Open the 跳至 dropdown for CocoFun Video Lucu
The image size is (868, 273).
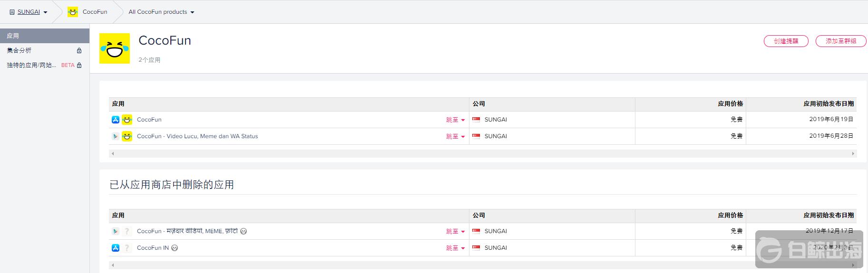coord(455,136)
